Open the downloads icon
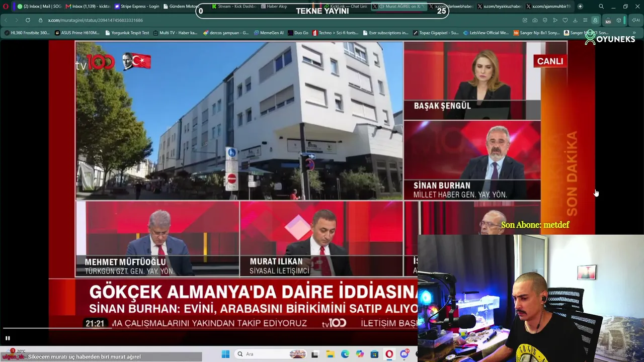This screenshot has height=362, width=644. point(575,20)
